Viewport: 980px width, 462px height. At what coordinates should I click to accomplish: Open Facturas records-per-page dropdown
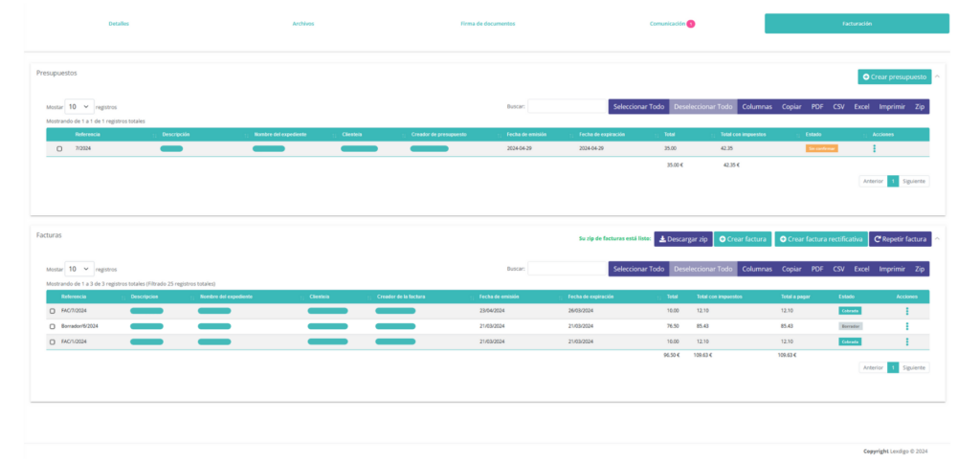point(79,269)
